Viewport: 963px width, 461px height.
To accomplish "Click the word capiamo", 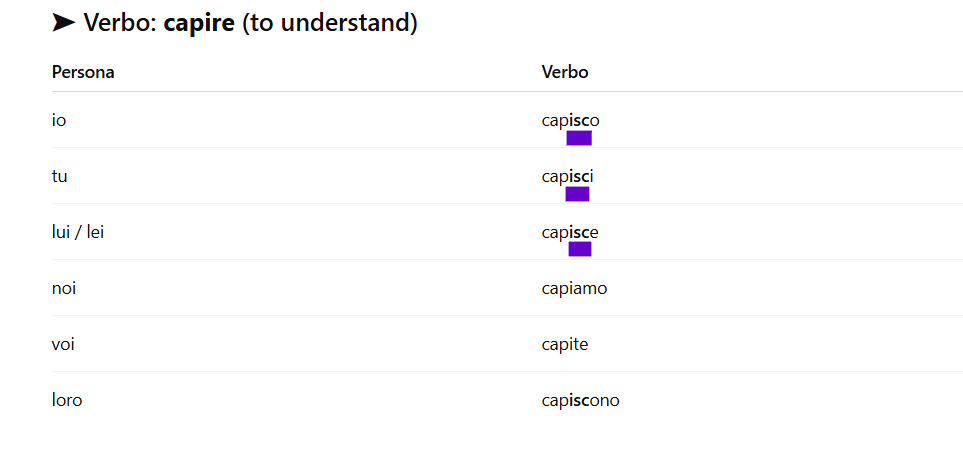I will click(574, 289).
